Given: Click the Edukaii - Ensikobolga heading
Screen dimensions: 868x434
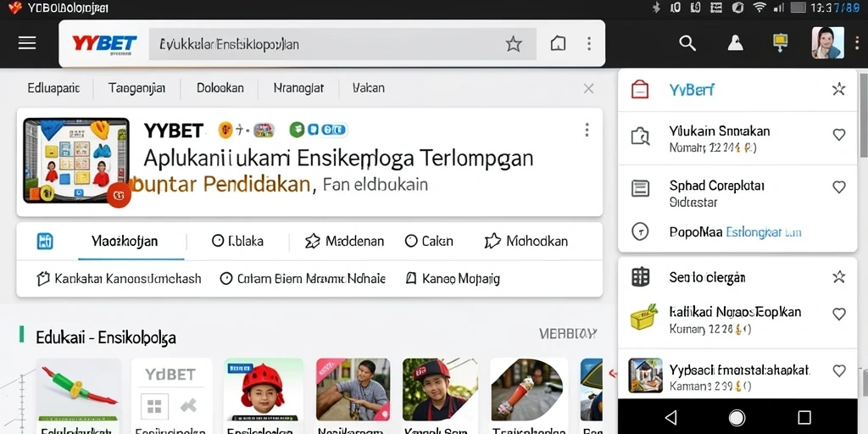Looking at the screenshot, I should (106, 337).
